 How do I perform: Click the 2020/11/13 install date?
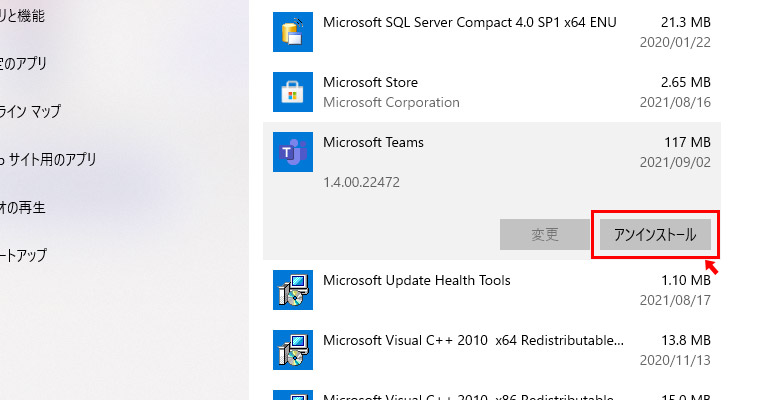tap(675, 361)
